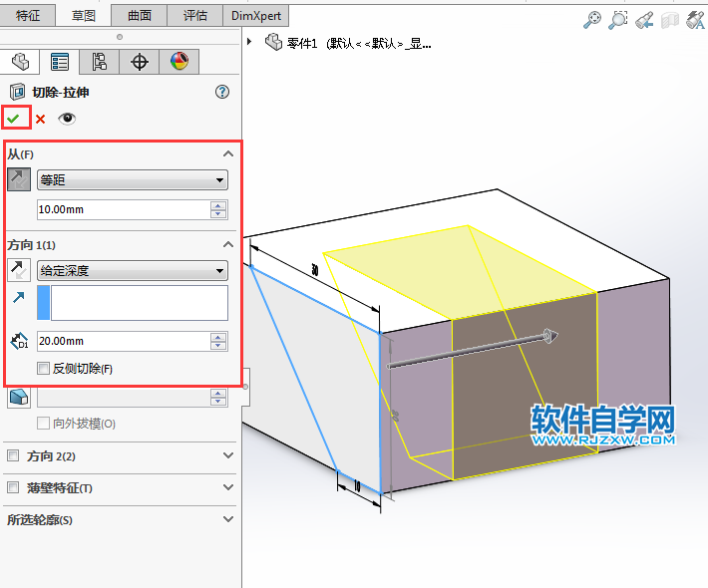Expand the 所选轮廓(S) section

(x=228, y=519)
